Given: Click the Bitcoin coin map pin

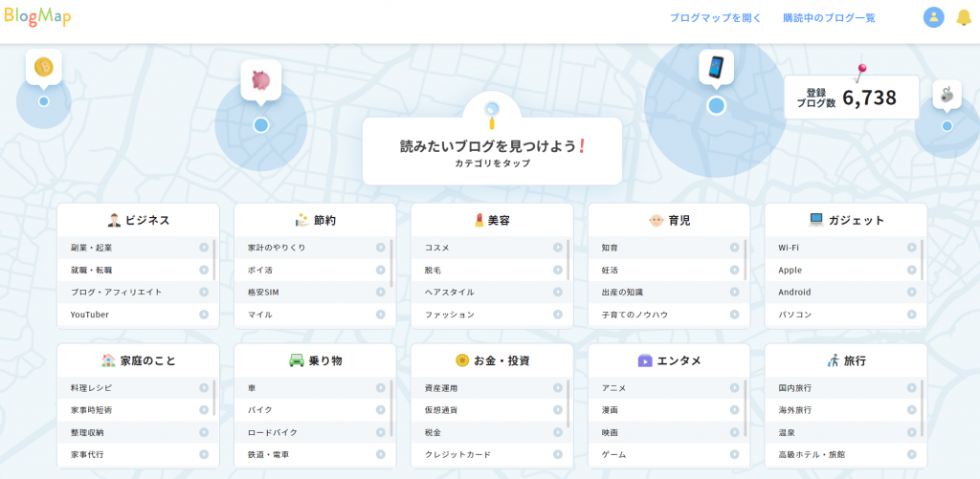Looking at the screenshot, I should 43,67.
